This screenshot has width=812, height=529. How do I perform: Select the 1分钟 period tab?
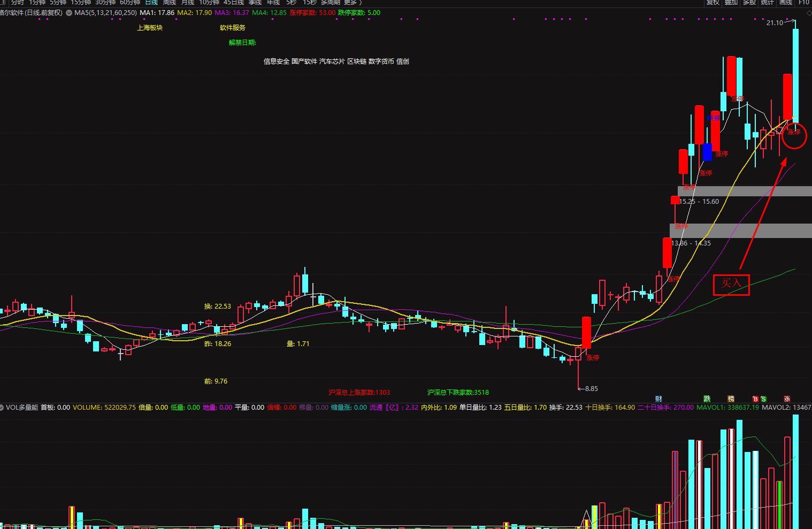coord(37,2)
